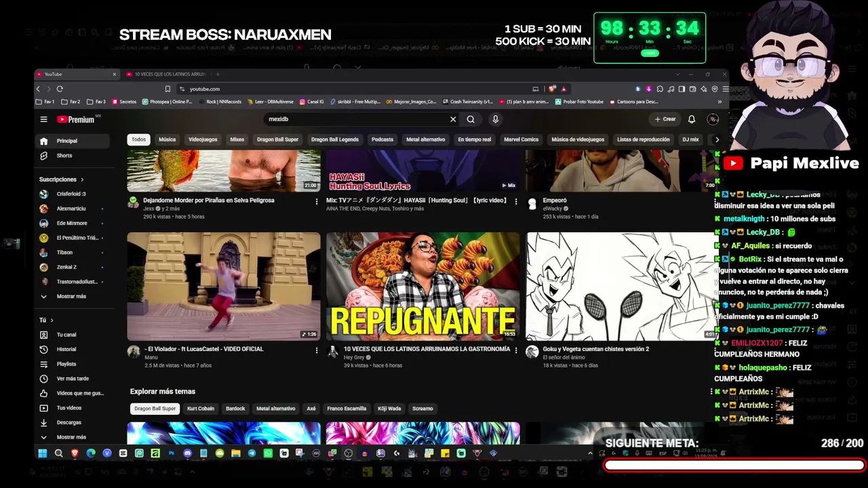Viewport: 868px width, 488px height.
Task: Select the Todos filter chip
Action: tap(138, 140)
